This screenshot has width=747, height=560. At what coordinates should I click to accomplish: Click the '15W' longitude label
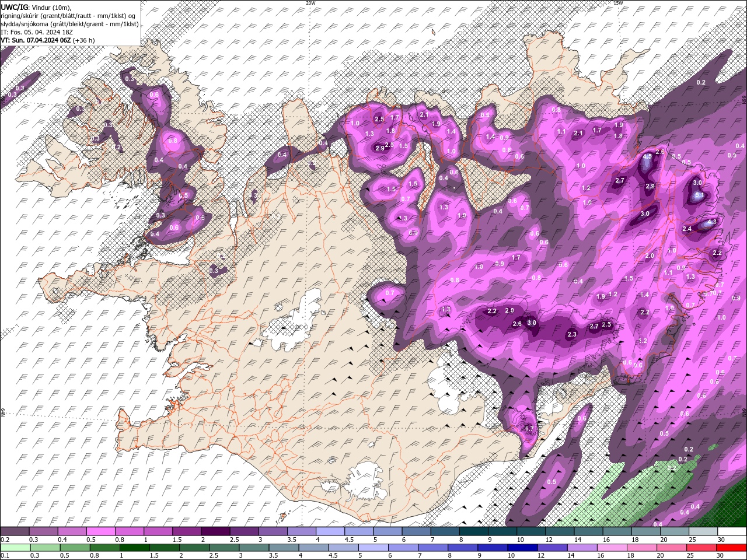click(x=618, y=3)
